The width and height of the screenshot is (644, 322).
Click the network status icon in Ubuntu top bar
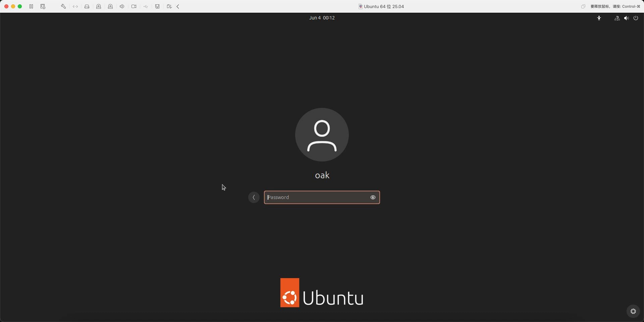tap(617, 18)
